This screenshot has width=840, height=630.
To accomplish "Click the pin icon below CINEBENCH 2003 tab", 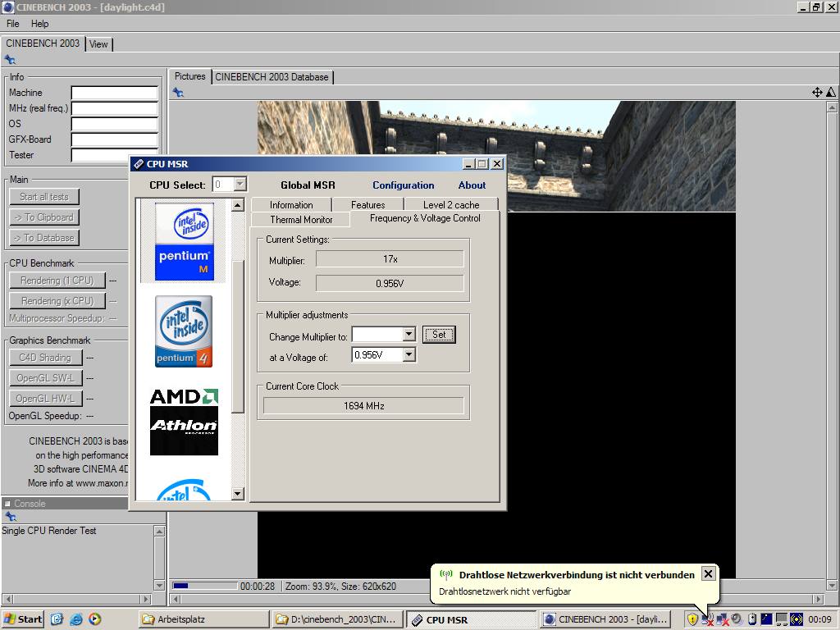I will [x=10, y=59].
